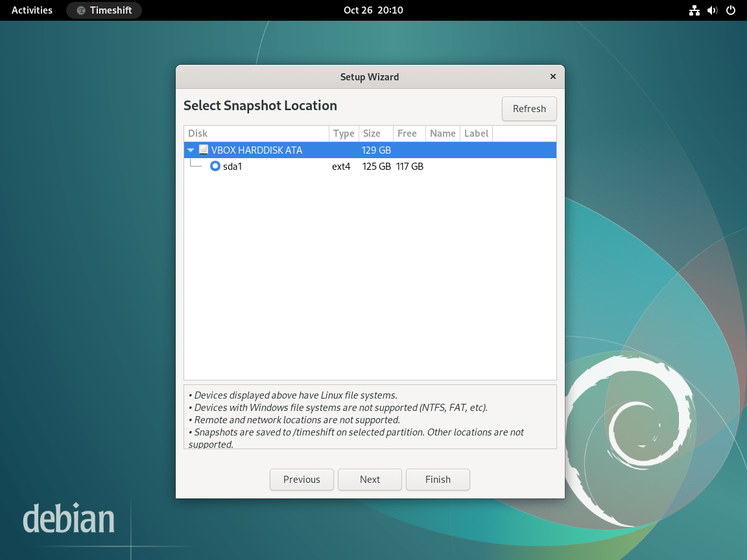Viewport: 747px width, 560px height.
Task: Open the Activities overview
Action: 31,10
